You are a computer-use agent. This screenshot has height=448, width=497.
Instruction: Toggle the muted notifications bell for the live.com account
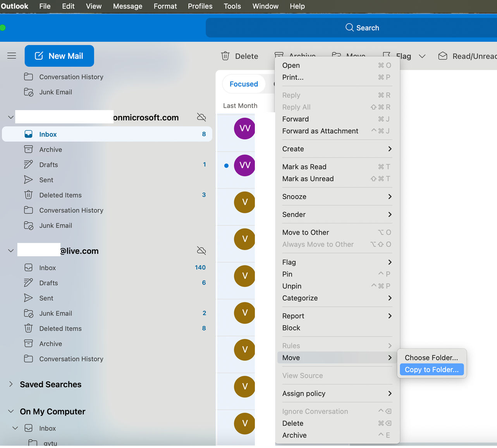coord(201,251)
